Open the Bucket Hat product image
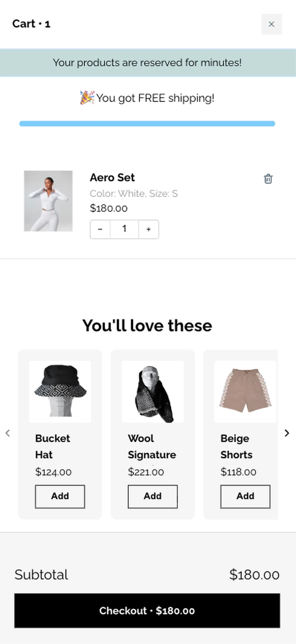 [60, 391]
